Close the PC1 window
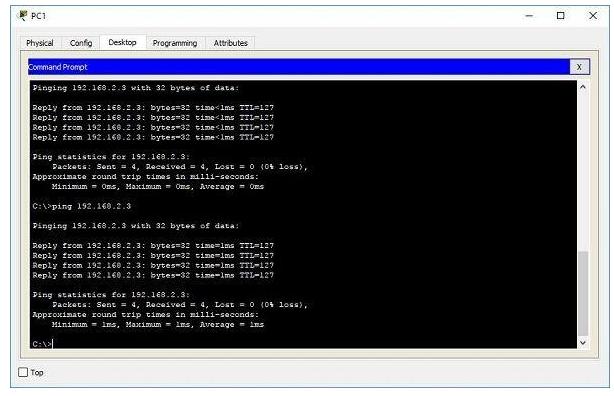This screenshot has width=614, height=396. 593,16
